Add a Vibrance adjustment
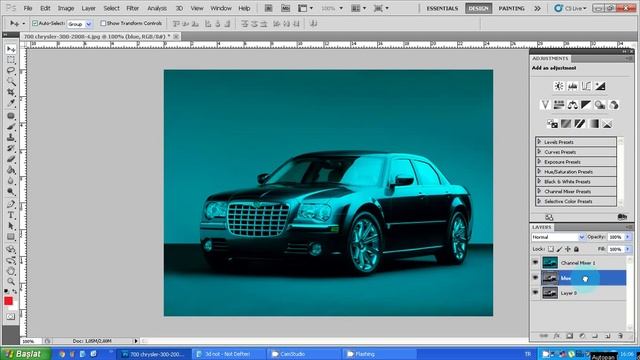This screenshot has width=640, height=360. pos(545,105)
